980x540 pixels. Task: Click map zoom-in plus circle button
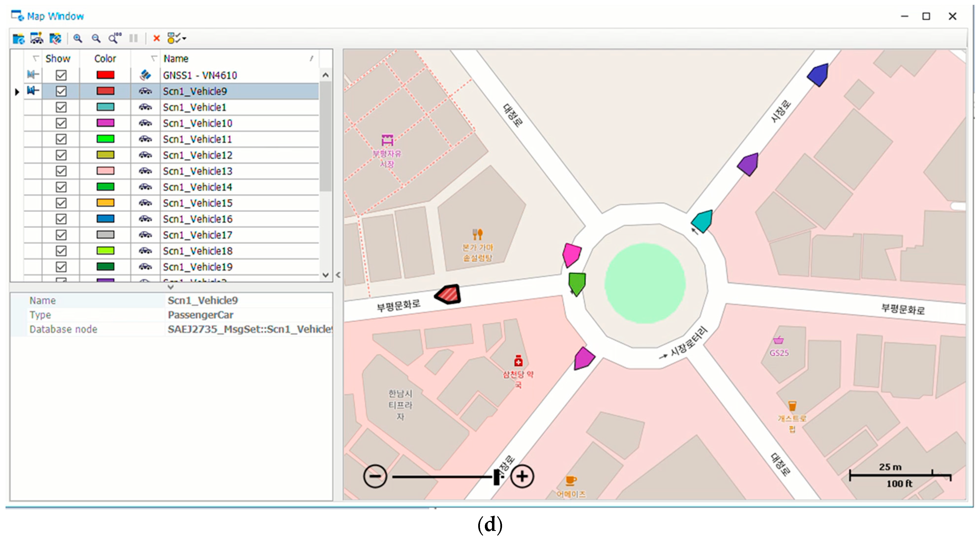pyautogui.click(x=522, y=477)
